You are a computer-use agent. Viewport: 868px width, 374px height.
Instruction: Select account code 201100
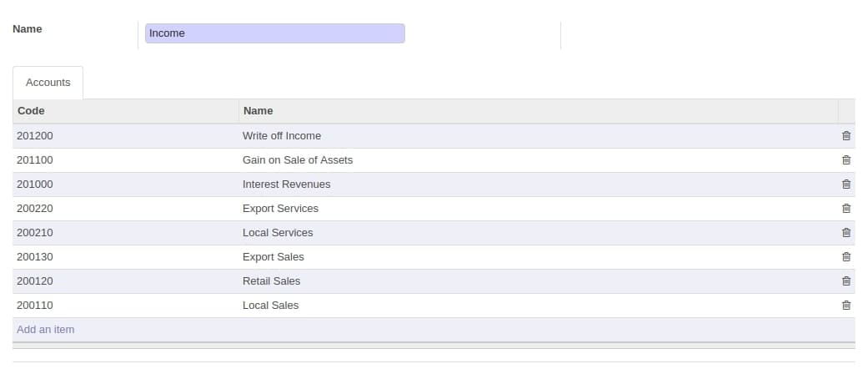click(x=35, y=160)
